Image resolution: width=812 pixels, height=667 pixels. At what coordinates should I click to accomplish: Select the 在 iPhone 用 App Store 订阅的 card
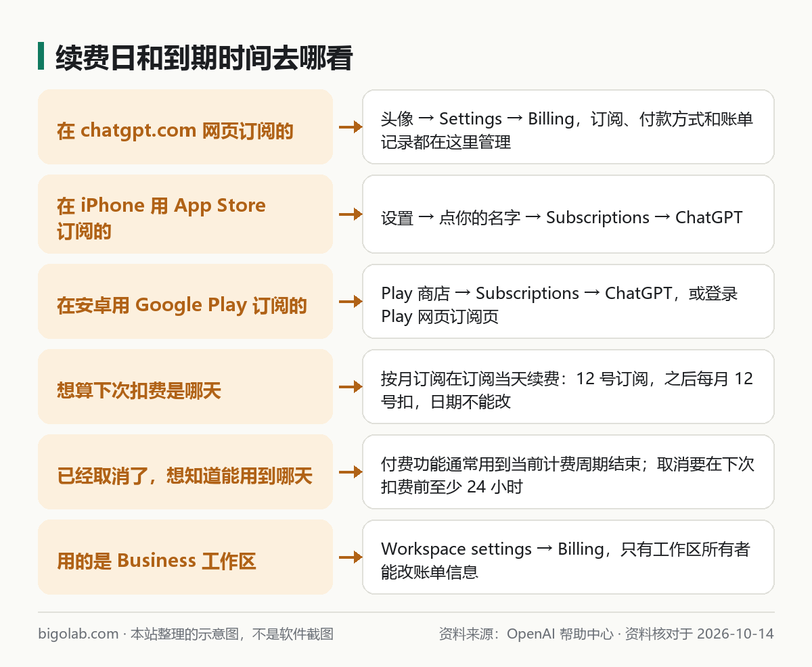pos(185,214)
